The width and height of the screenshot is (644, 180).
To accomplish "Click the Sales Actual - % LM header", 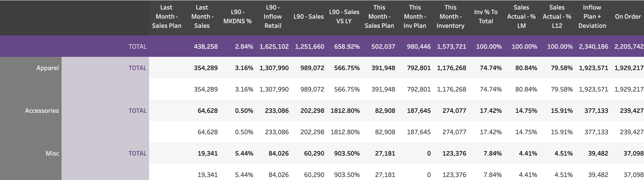I will pyautogui.click(x=521, y=17).
